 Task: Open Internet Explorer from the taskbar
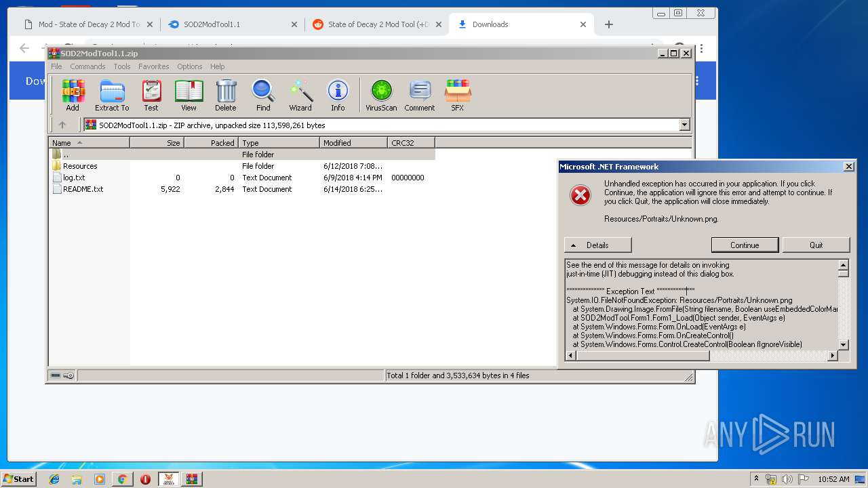pos(54,479)
